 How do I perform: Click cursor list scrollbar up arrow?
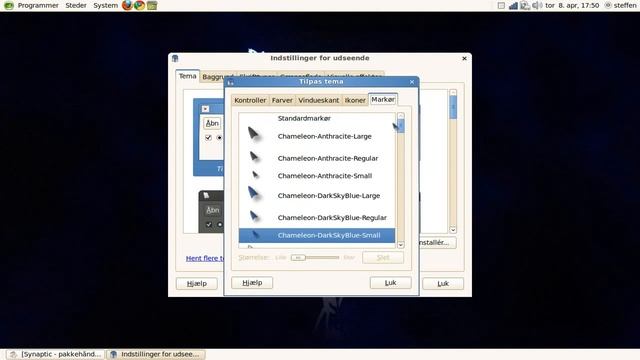400,116
